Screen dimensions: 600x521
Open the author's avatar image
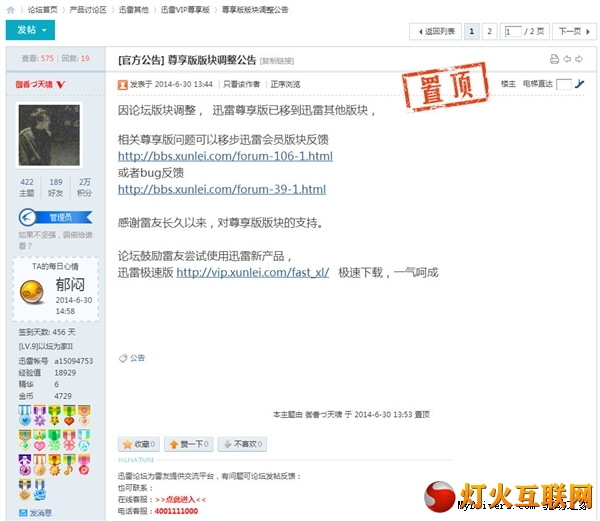tap(49, 135)
